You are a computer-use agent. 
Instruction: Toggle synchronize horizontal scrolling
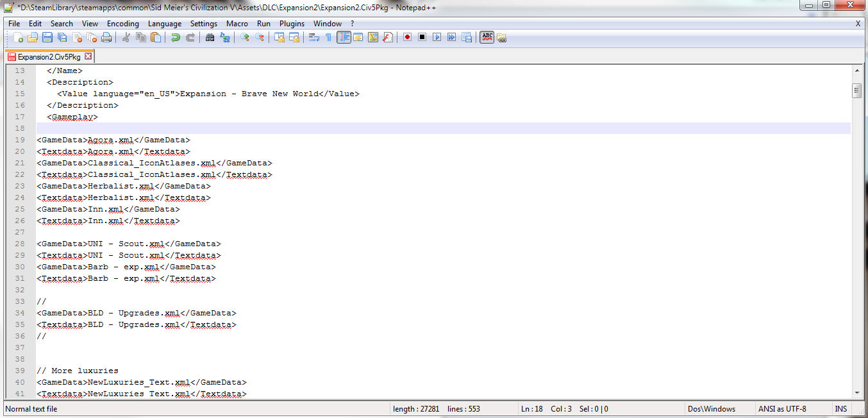point(294,37)
